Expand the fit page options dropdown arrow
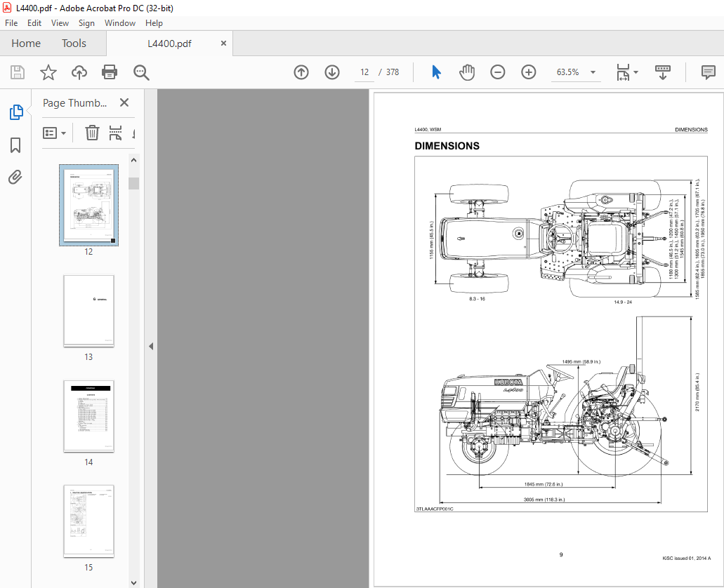 pyautogui.click(x=636, y=72)
